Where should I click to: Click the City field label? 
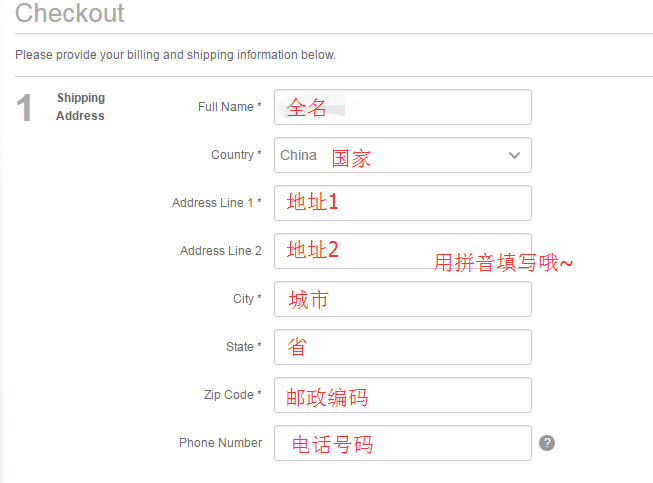(x=247, y=299)
